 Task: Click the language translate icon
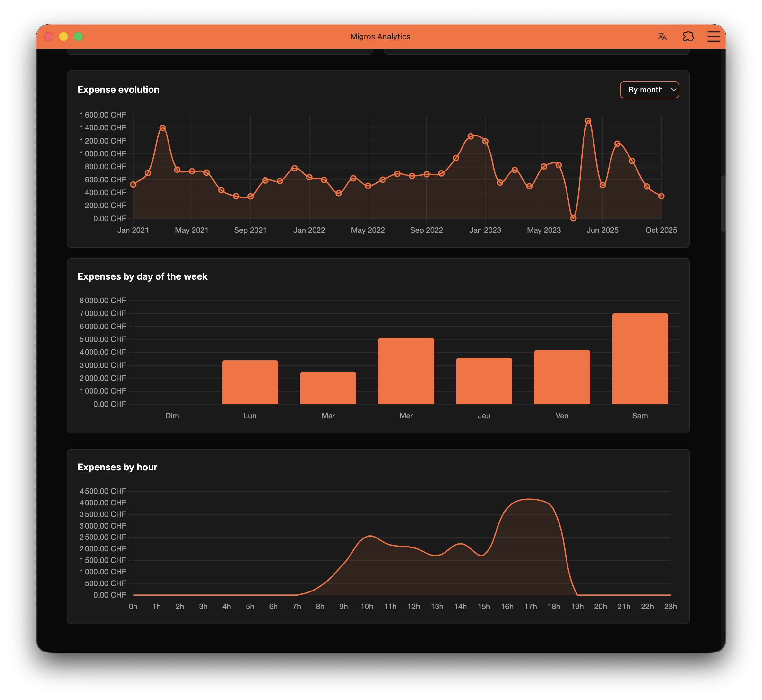pos(662,36)
